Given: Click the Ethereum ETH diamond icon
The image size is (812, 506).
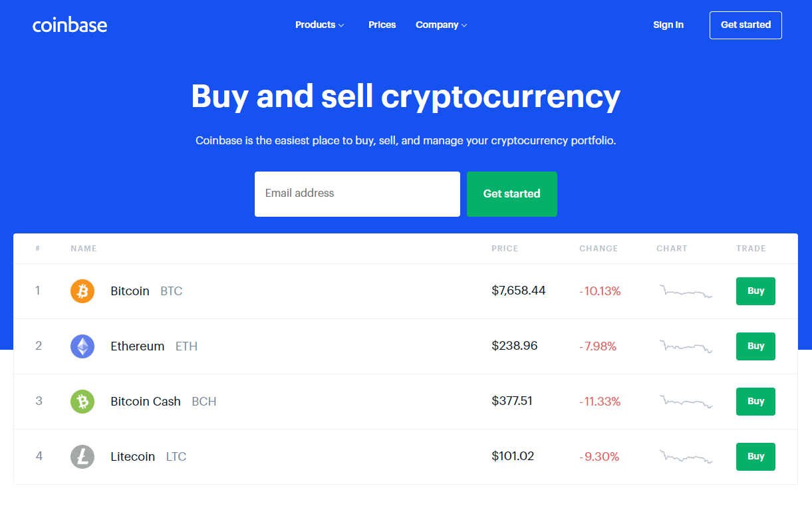Looking at the screenshot, I should pos(81,346).
